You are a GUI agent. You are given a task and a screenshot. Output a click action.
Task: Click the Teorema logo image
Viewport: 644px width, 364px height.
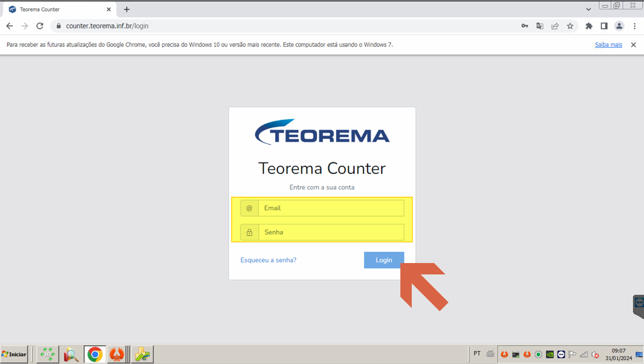(x=322, y=132)
